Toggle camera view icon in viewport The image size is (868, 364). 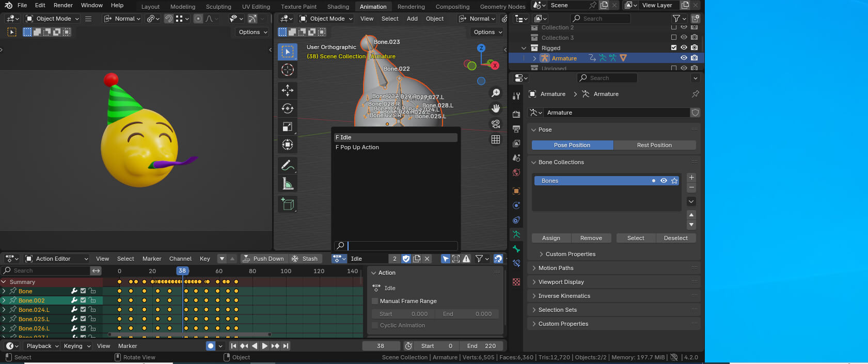(x=496, y=124)
